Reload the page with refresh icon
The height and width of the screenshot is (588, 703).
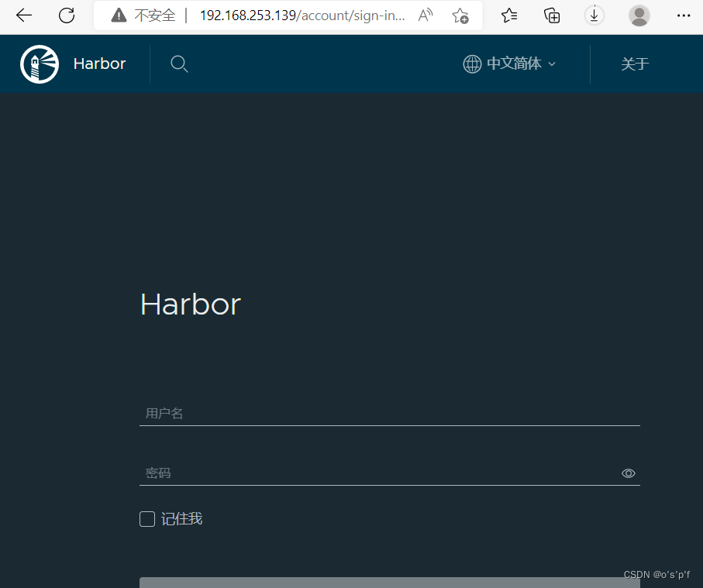[67, 15]
